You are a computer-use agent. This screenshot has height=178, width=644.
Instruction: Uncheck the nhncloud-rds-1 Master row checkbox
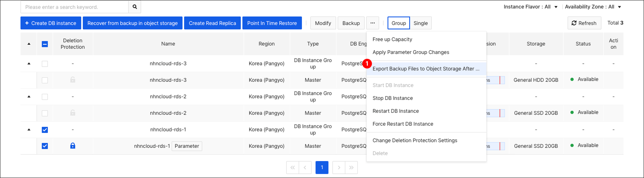(x=45, y=146)
